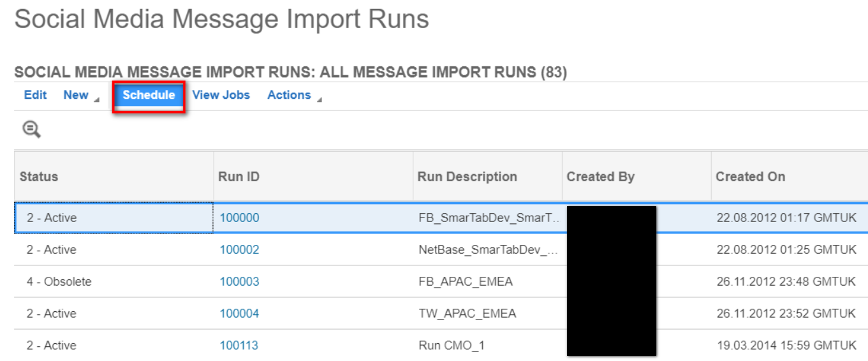Image resolution: width=868 pixels, height=361 pixels.
Task: Open Run ID 100000 link
Action: tap(239, 217)
